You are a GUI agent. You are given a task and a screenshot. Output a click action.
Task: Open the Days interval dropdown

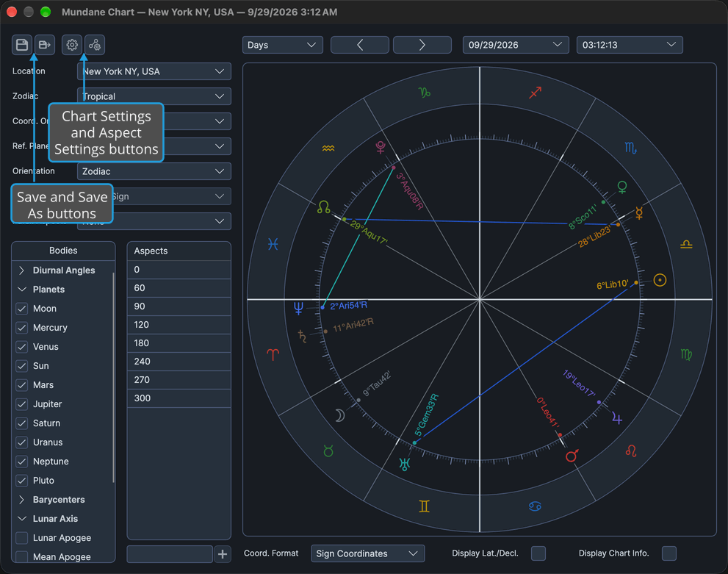click(282, 45)
